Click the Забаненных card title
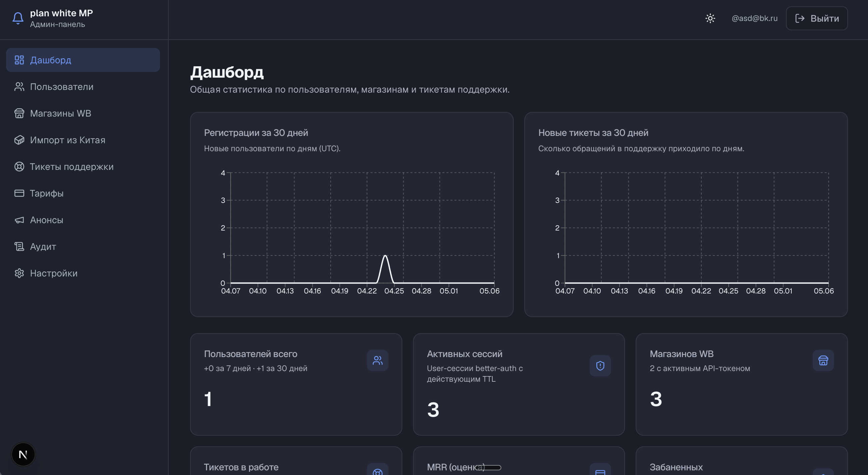This screenshot has height=475, width=868. [x=676, y=467]
